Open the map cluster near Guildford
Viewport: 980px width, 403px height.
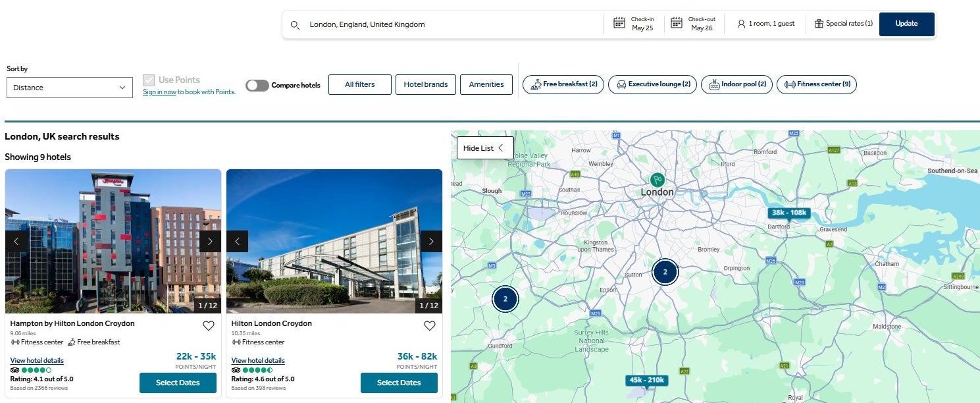point(505,299)
